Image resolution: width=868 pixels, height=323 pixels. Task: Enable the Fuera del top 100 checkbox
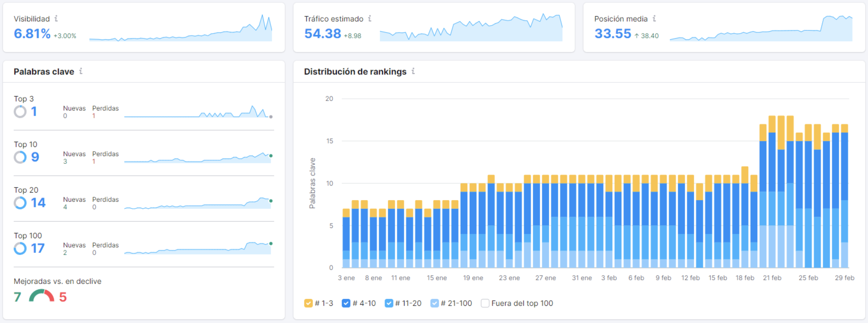pyautogui.click(x=485, y=303)
